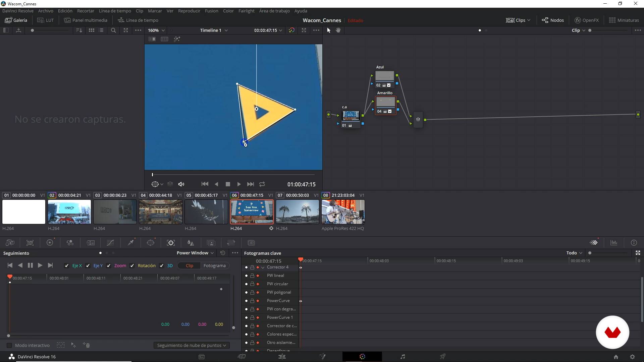Image resolution: width=644 pixels, height=362 pixels.
Task: Uncheck the Eje Y tracking checkbox
Action: 88,265
